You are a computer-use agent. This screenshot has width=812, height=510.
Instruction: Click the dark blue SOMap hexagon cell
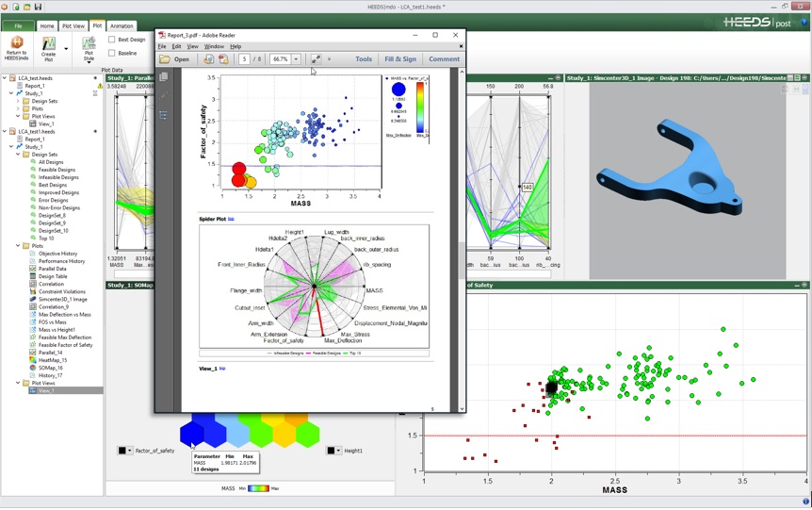tap(192, 433)
